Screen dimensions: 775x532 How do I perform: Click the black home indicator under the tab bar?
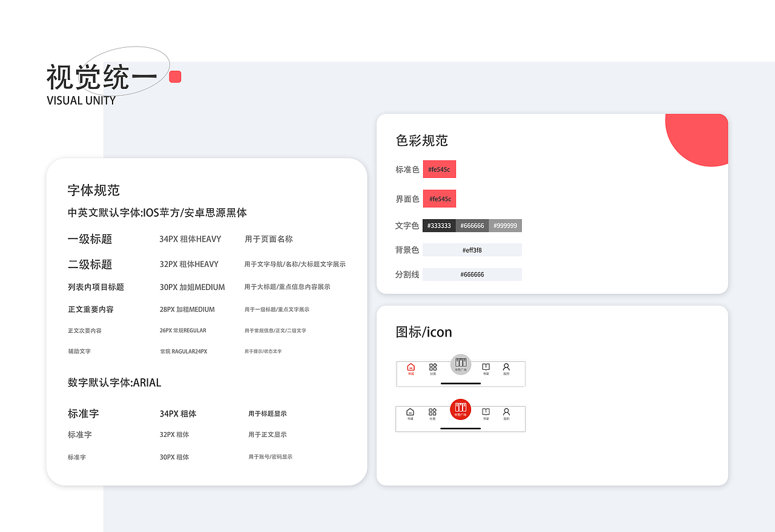(x=460, y=384)
